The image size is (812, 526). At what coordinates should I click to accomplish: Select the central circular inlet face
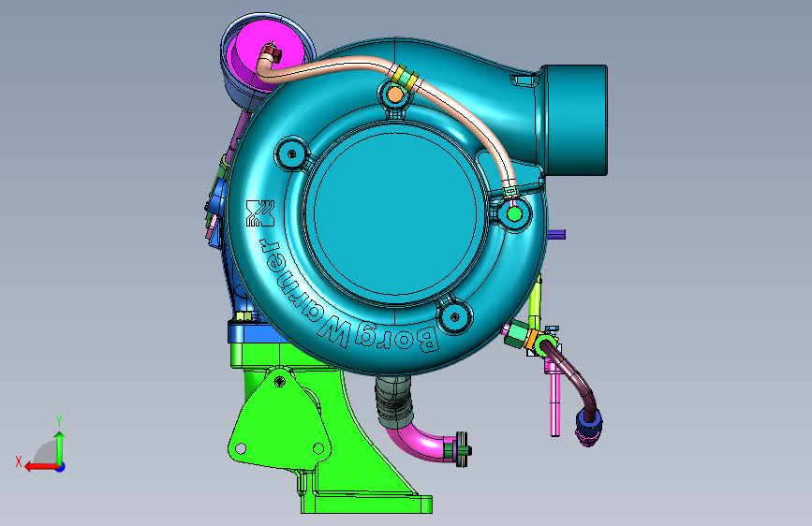point(394,213)
